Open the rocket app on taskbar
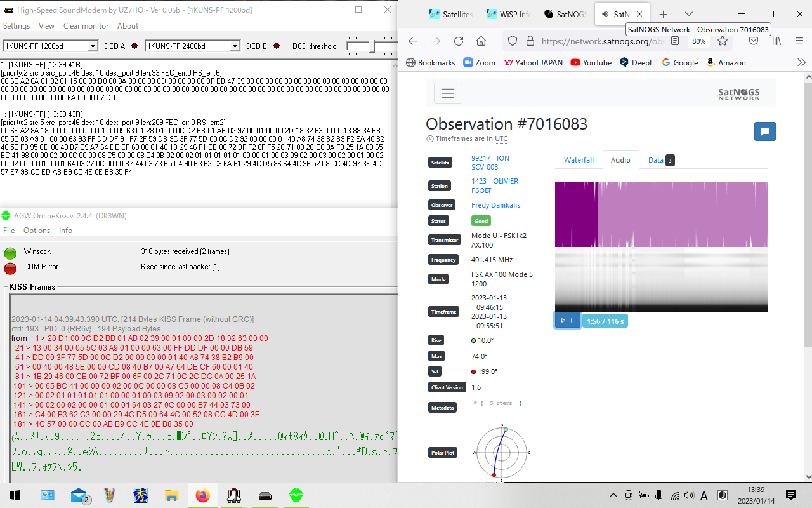Viewport: 812px width, 508px height. point(233,495)
